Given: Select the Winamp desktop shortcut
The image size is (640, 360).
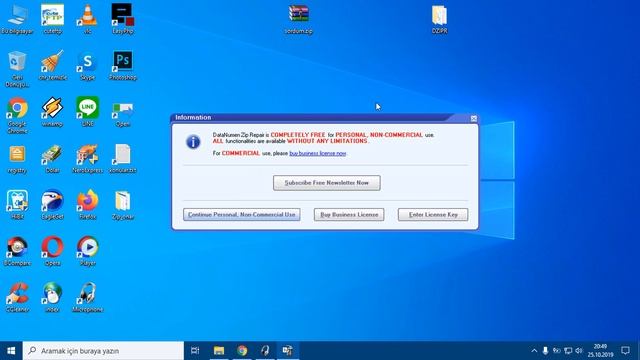Looking at the screenshot, I should pyautogui.click(x=52, y=112).
